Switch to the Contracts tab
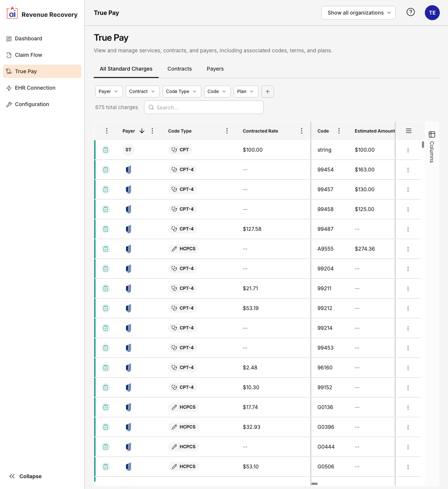The height and width of the screenshot is (489, 448). 180,69
